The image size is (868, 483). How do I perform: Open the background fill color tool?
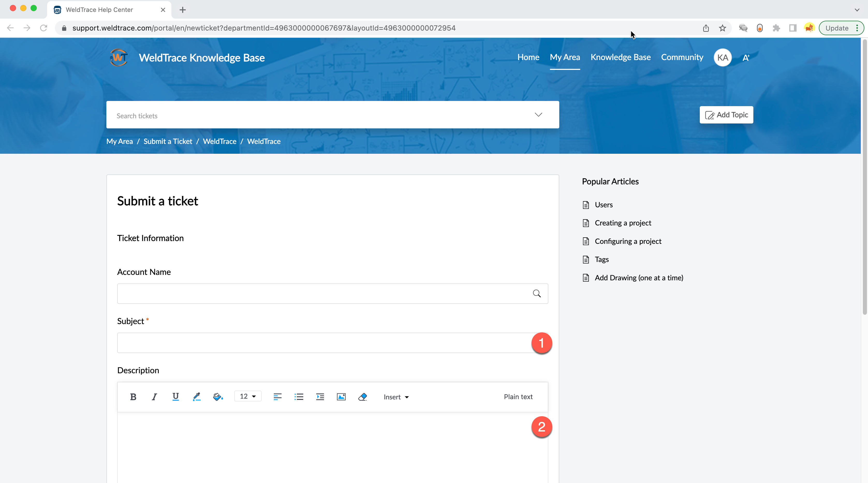218,397
